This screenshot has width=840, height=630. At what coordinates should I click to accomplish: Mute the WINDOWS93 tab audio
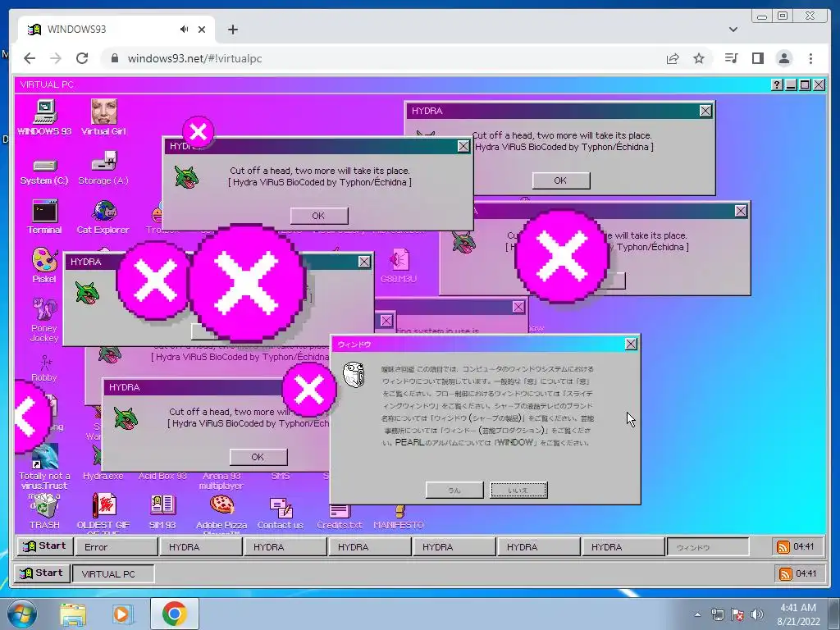[185, 30]
